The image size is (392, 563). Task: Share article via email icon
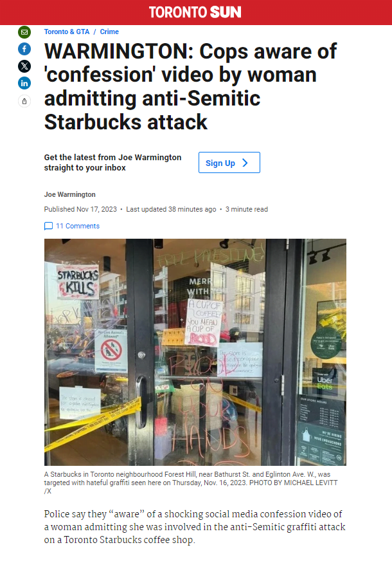(x=24, y=32)
